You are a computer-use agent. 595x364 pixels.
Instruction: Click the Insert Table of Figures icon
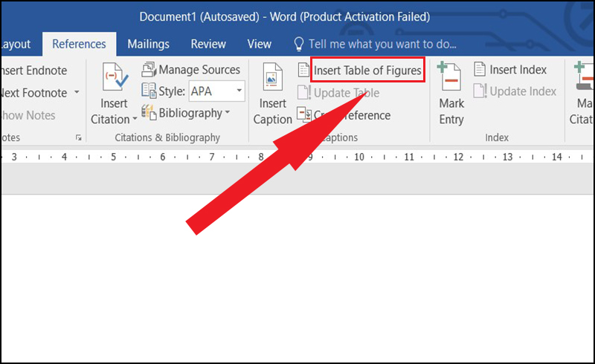pos(303,70)
